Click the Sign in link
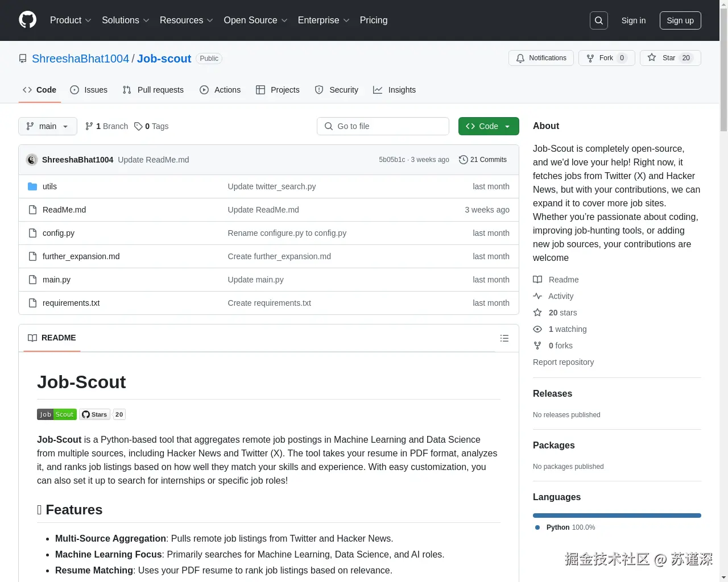Image resolution: width=728 pixels, height=582 pixels. [634, 20]
